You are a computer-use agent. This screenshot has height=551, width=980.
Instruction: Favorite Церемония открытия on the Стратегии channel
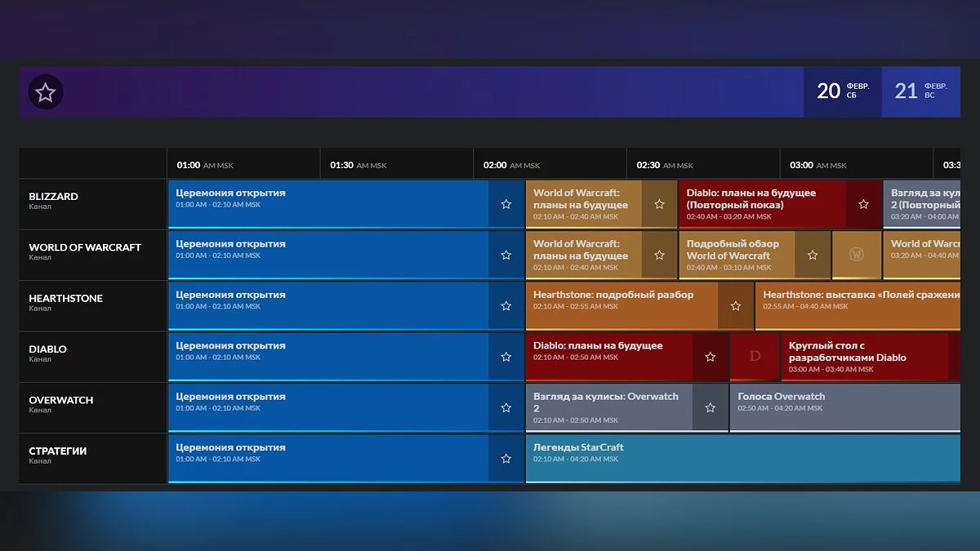point(506,459)
